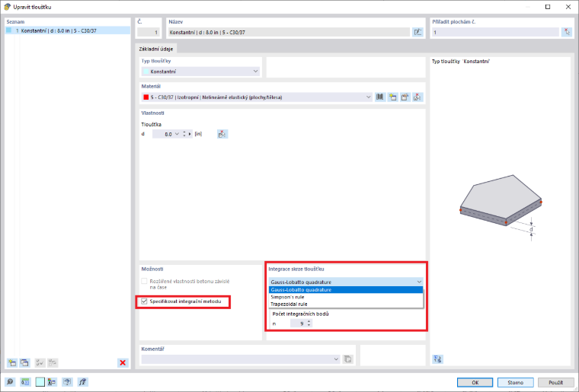Image resolution: width=579 pixels, height=392 pixels.
Task: Apply changes with Použít button
Action: [x=555, y=382]
